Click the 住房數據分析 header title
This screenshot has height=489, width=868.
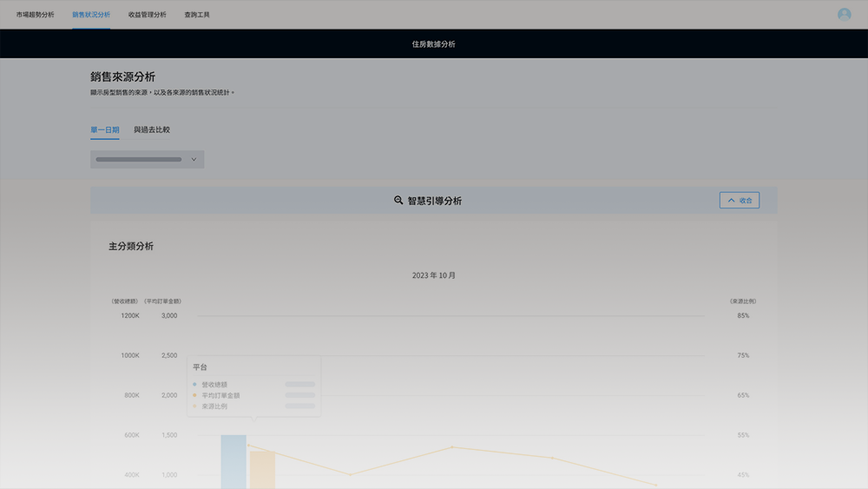click(x=433, y=44)
